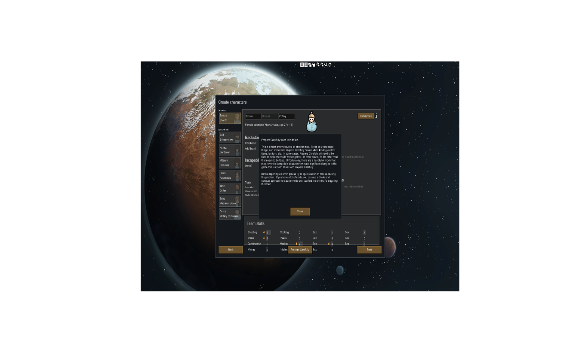Click the star-with-cursor dev icon
This screenshot has height=364, width=588.
tap(322, 65)
